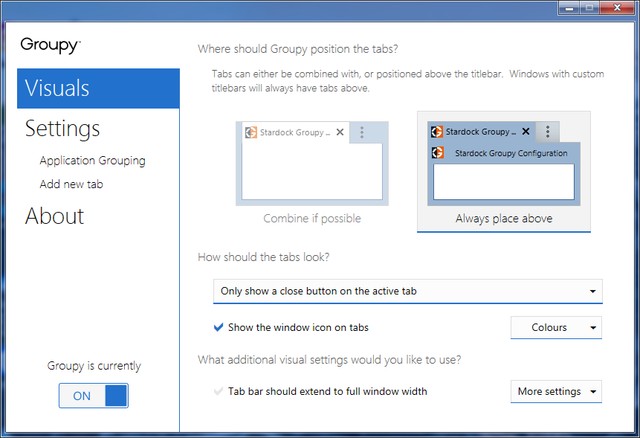
Task: Click the three-dot menu in the Always above preview
Action: point(548,131)
